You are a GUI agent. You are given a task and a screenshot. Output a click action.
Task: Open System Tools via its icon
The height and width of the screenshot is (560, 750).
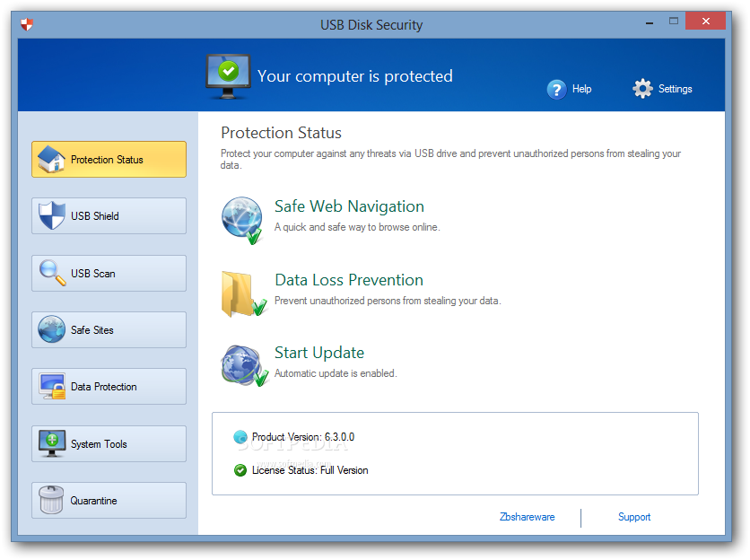click(x=52, y=443)
